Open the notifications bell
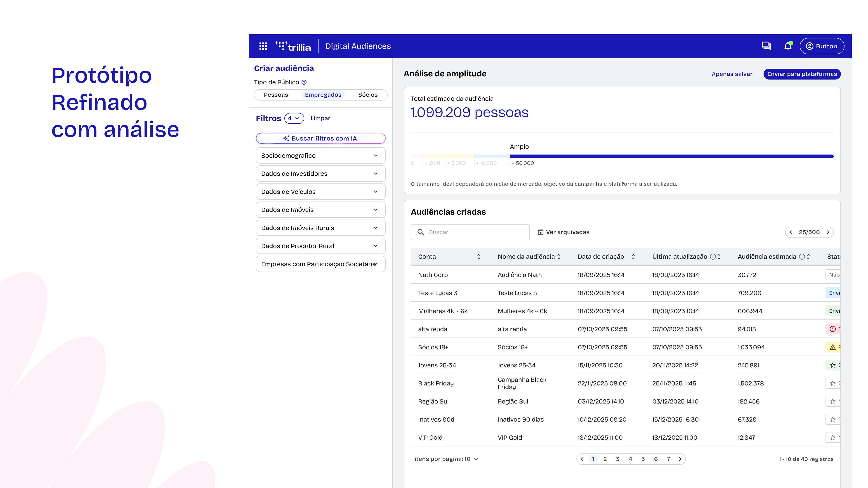The image size is (868, 488). 788,46
